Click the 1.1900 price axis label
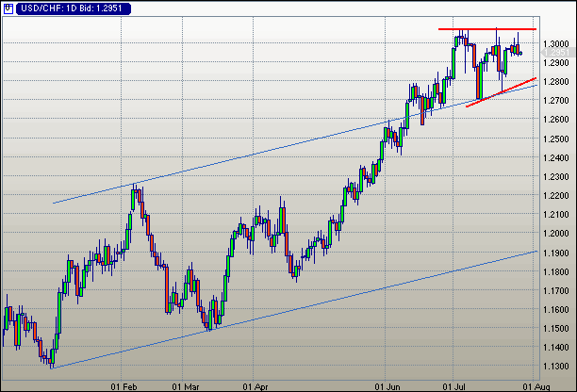The width and height of the screenshot is (577, 392). pos(556,253)
